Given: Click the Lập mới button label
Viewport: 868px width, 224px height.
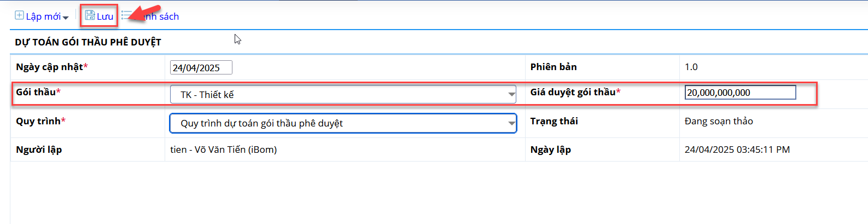Looking at the screenshot, I should [x=43, y=16].
